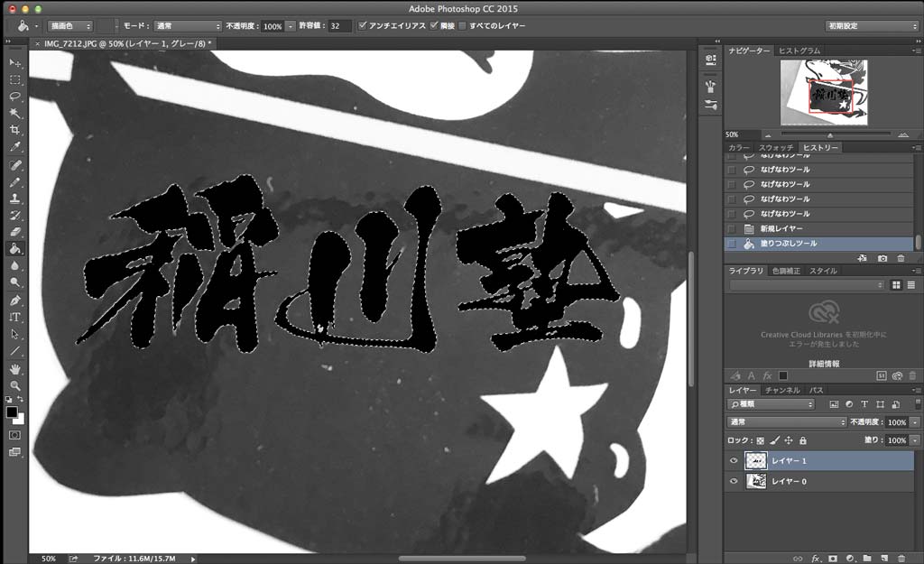
Task: Toggle Quick Mask mode
Action: (x=14, y=435)
